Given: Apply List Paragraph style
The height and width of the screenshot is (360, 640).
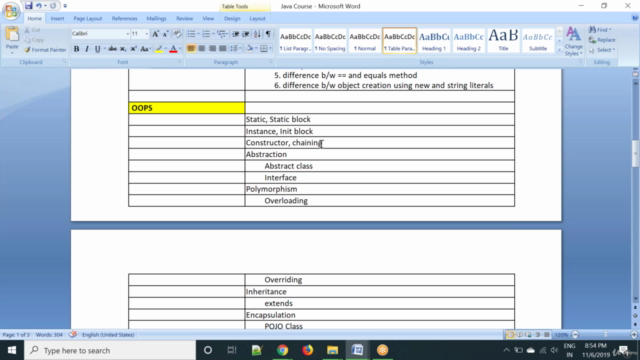Looking at the screenshot, I should (295, 40).
